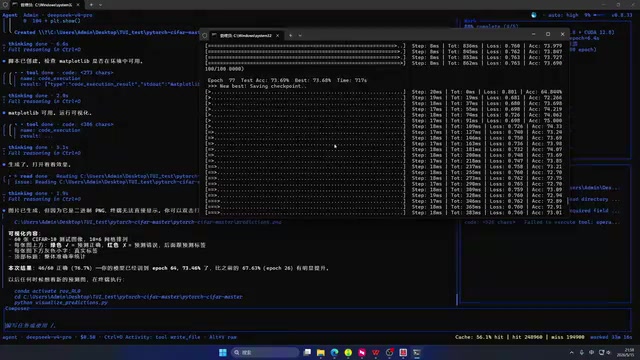This screenshot has width=640, height=360.
Task: Open network tray icon
Action: (601, 352)
